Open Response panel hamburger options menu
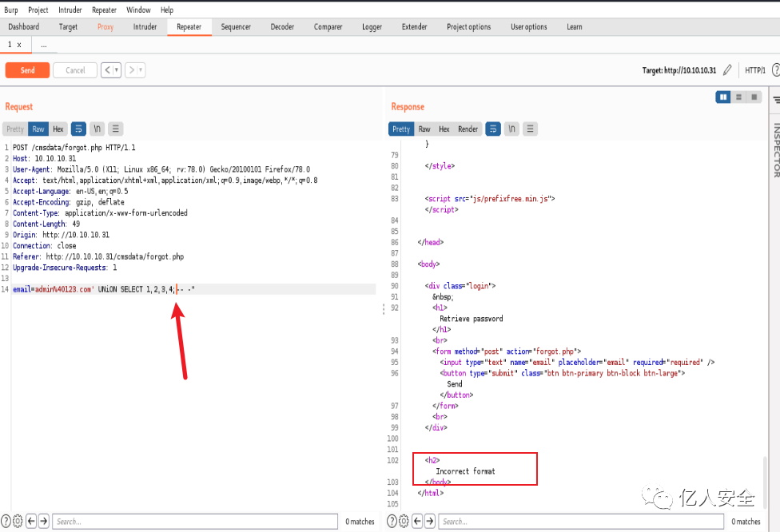The image size is (780, 532). [x=531, y=129]
